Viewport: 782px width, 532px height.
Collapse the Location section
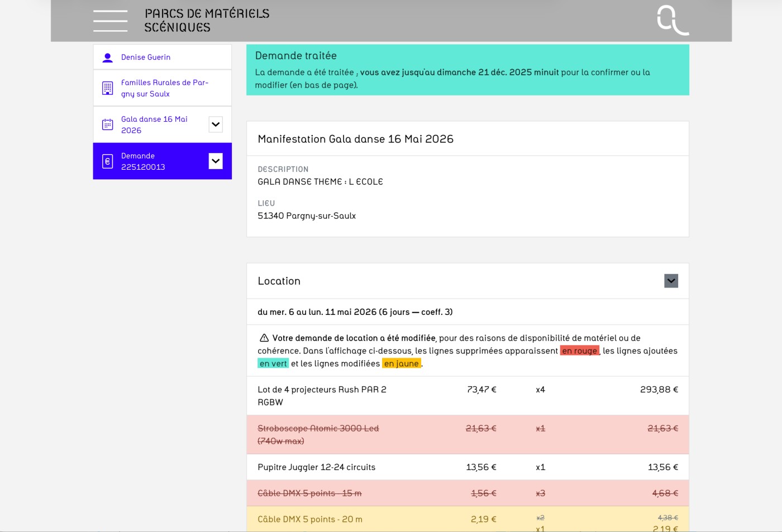pyautogui.click(x=671, y=281)
